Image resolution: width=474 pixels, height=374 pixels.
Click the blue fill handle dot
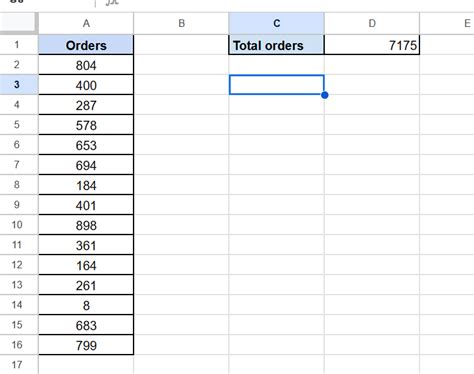tap(325, 95)
